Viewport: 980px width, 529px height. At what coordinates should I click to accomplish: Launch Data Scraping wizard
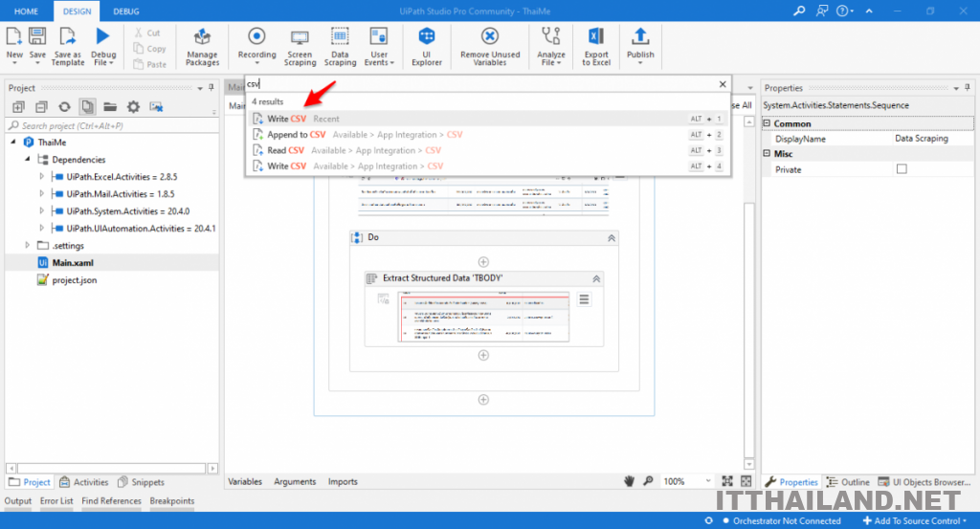[x=340, y=46]
